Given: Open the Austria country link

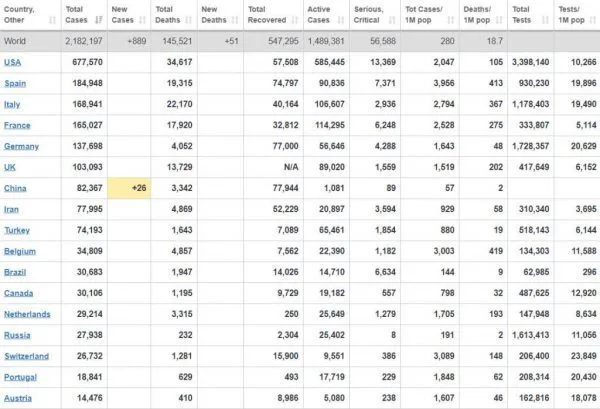Looking at the screenshot, I should 19,398.
